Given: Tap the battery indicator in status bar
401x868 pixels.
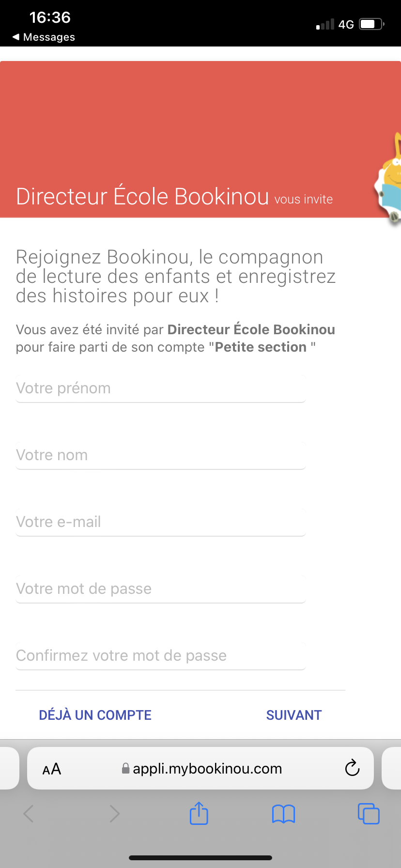Looking at the screenshot, I should [372, 24].
